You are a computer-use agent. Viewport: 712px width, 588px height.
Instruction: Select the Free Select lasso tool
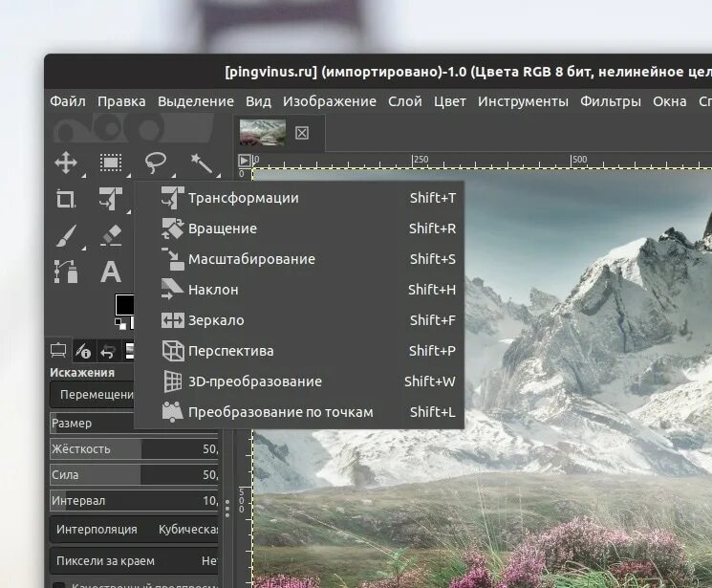tap(155, 163)
